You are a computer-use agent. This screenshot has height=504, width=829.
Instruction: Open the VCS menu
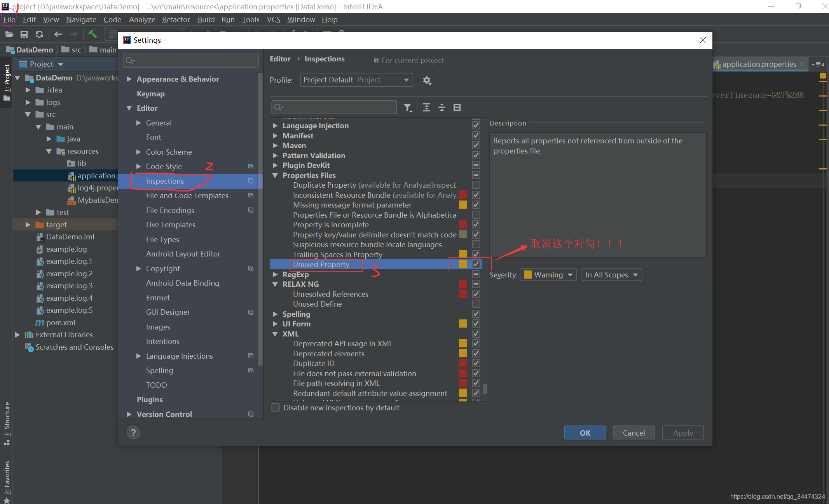click(274, 19)
